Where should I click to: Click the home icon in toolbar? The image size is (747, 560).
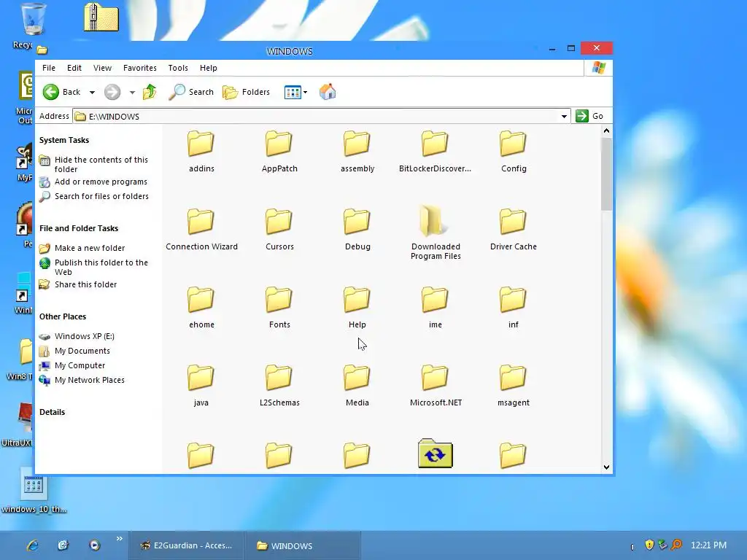(328, 92)
